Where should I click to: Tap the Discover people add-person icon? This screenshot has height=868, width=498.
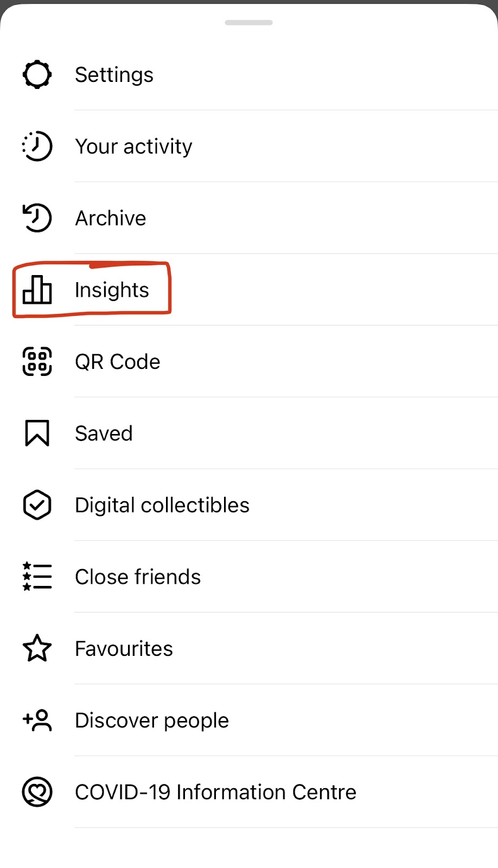tap(37, 720)
